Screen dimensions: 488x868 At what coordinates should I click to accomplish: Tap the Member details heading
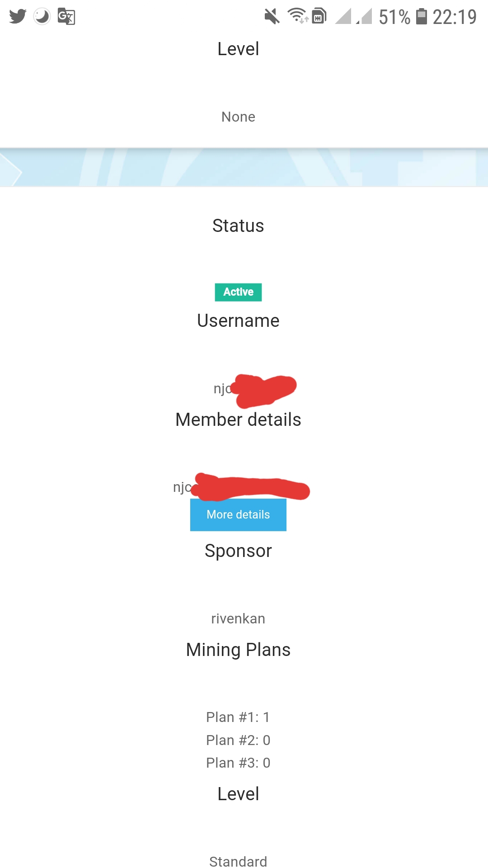(x=238, y=420)
